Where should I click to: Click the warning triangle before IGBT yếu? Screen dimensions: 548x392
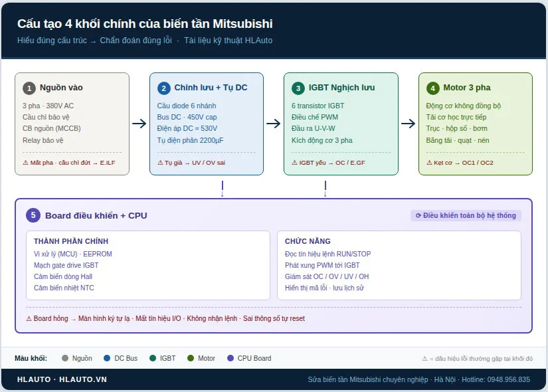(295, 163)
